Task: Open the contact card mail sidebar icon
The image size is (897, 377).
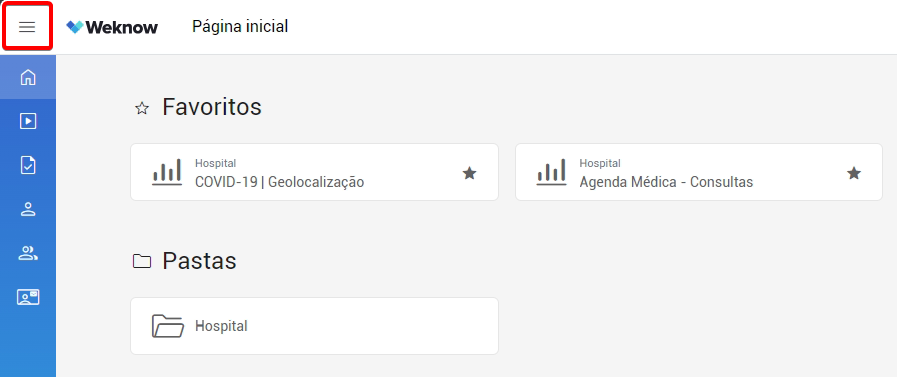Action: coord(27,297)
